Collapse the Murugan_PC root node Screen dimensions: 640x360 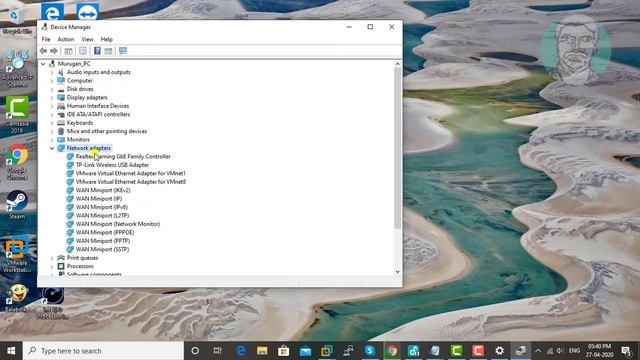[43, 64]
